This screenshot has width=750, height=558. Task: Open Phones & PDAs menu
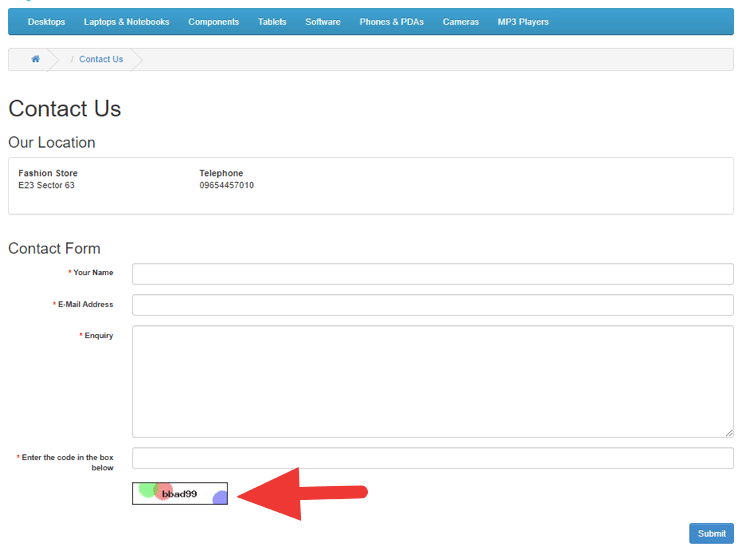[x=391, y=22]
